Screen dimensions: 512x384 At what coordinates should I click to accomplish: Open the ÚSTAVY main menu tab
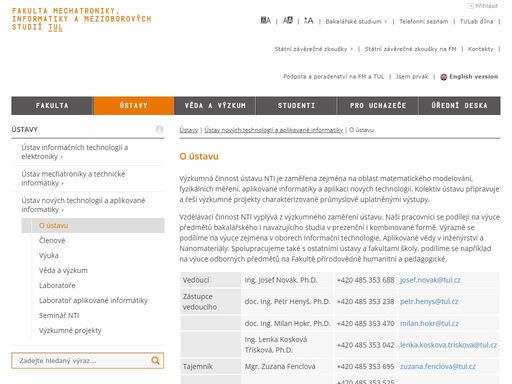pyautogui.click(x=134, y=106)
